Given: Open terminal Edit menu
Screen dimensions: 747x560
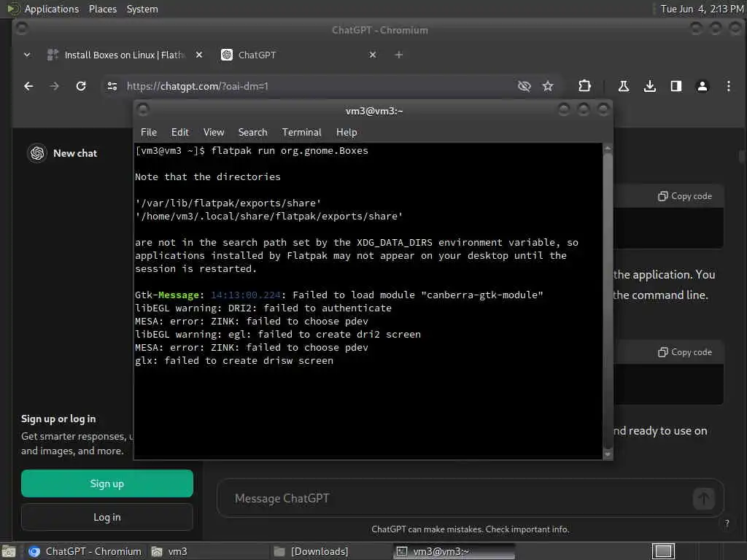Looking at the screenshot, I should [x=179, y=133].
